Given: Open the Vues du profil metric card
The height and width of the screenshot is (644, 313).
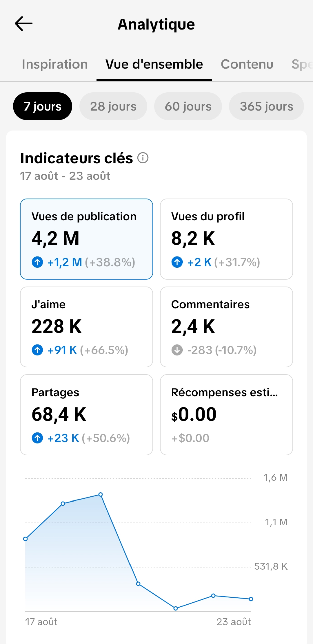Looking at the screenshot, I should click(226, 239).
